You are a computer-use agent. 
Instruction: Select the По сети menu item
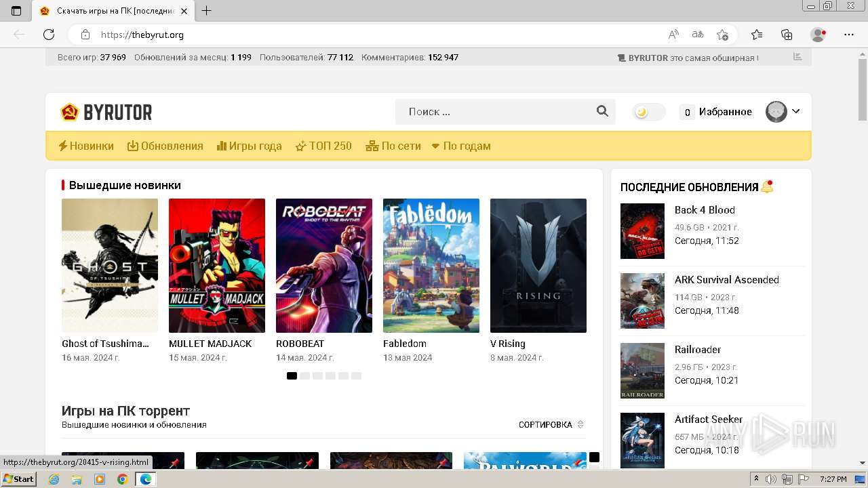pyautogui.click(x=393, y=146)
